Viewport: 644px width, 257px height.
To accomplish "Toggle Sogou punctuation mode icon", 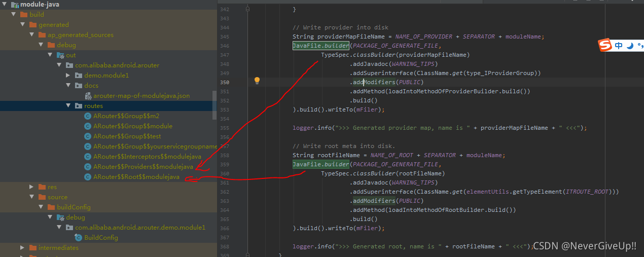I will click(640, 46).
